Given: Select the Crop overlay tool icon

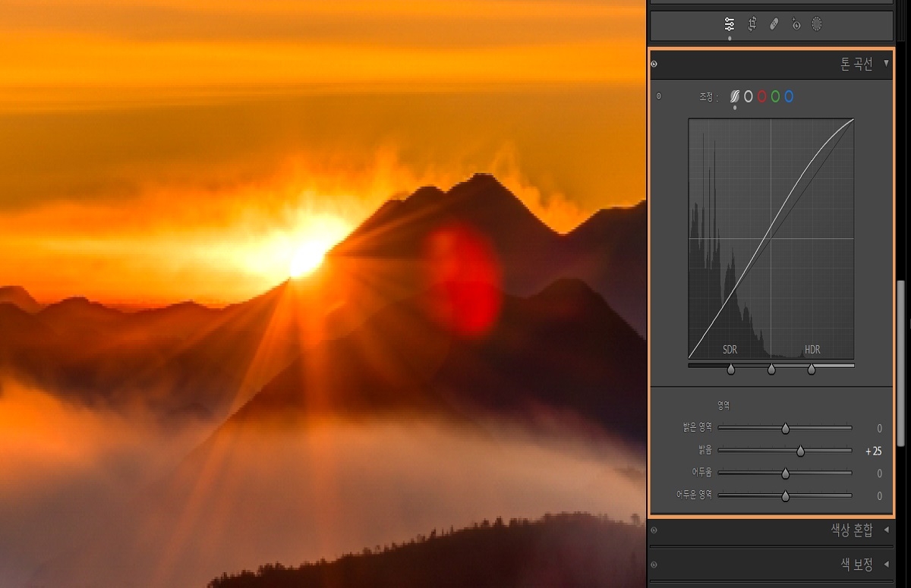Looking at the screenshot, I should (752, 24).
